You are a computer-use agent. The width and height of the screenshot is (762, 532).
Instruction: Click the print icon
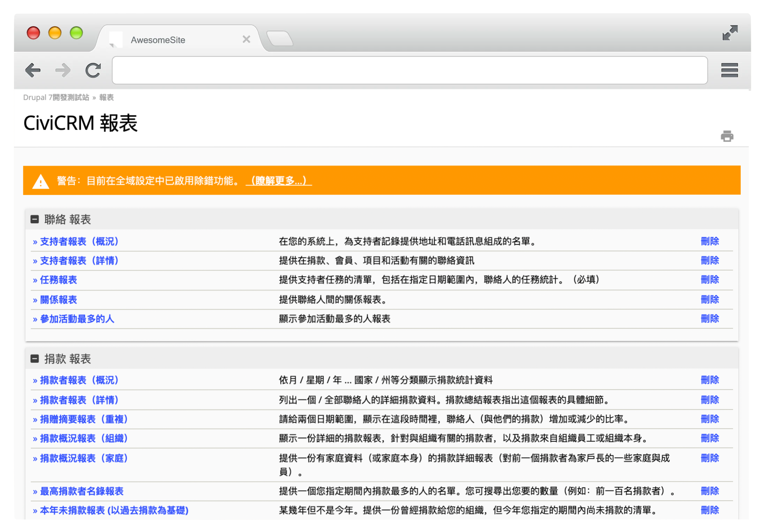(x=727, y=136)
